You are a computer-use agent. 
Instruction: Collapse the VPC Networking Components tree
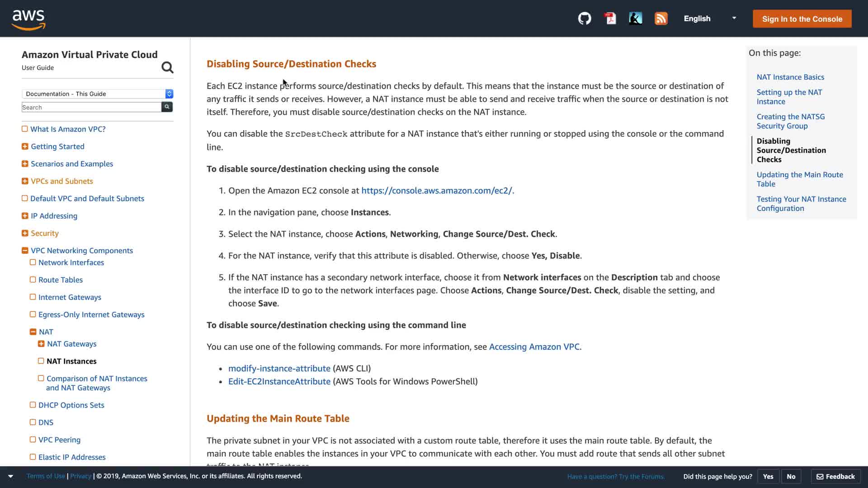pos(25,250)
